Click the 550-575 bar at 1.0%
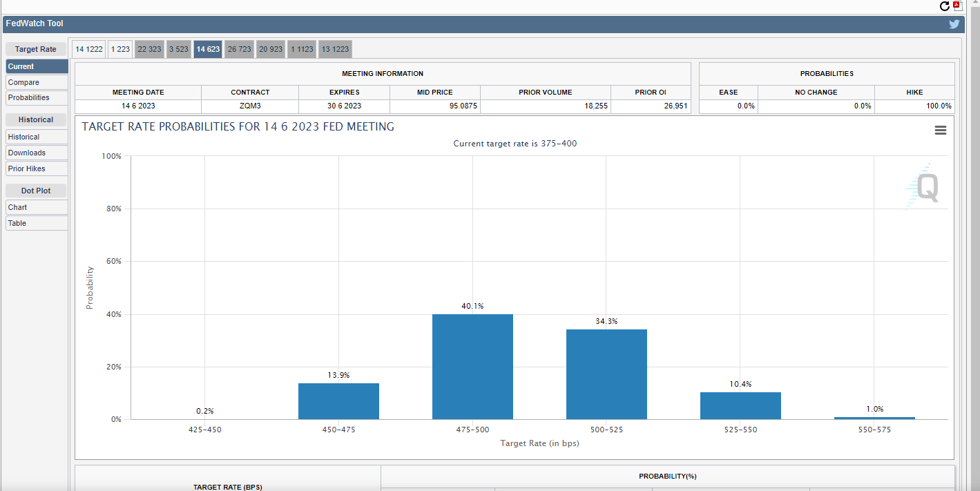980x491 pixels. point(874,418)
